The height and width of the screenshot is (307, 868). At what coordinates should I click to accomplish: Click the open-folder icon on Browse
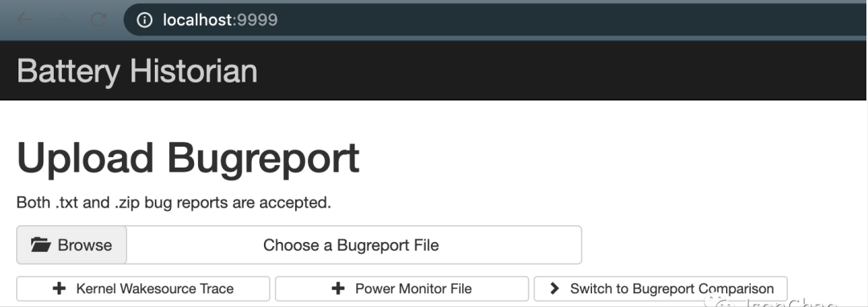click(41, 244)
